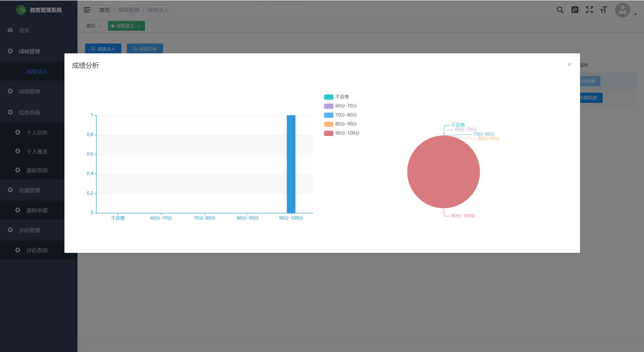Toggle 80分-90分 legend entry
The image size is (644, 352).
pos(346,124)
